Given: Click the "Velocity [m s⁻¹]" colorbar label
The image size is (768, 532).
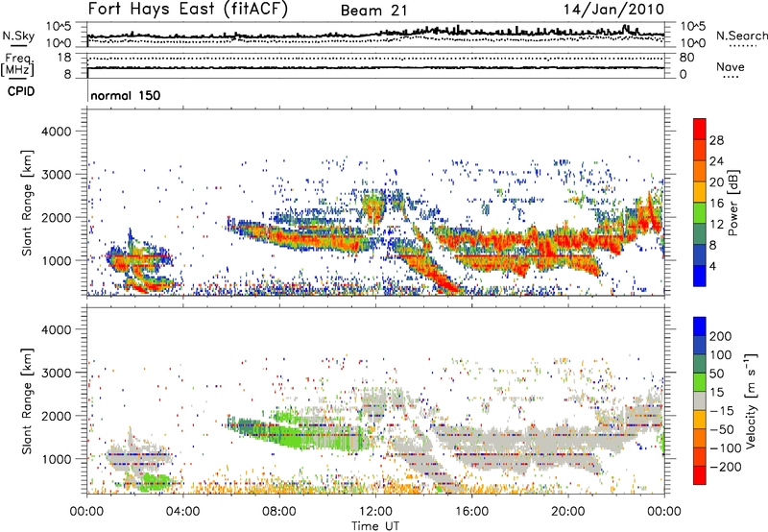Looking at the screenshot, I should tap(752, 400).
